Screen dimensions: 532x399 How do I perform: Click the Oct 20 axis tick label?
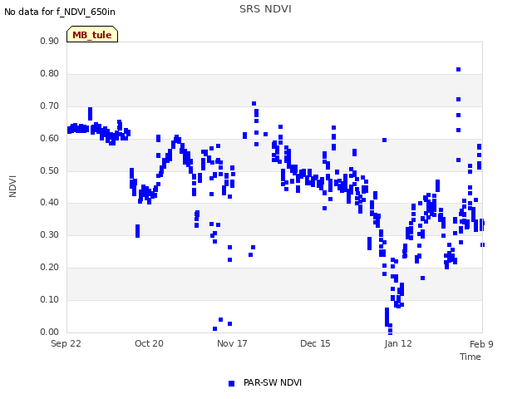click(x=149, y=343)
